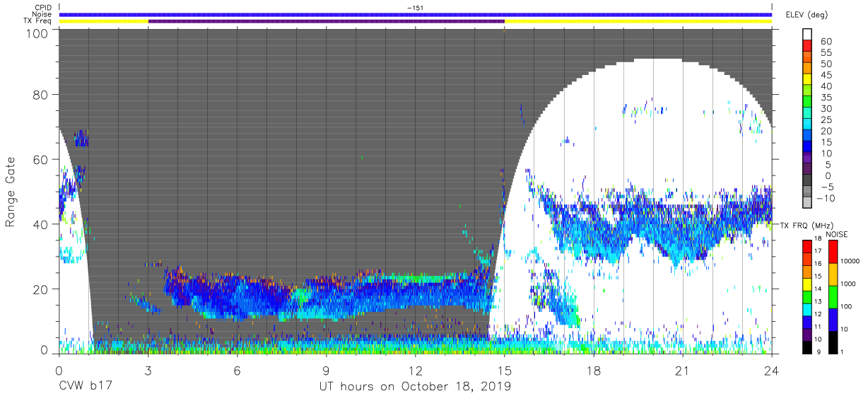Click the 80 tick on Range Gate axis
The height and width of the screenshot is (401, 868).
(42, 95)
